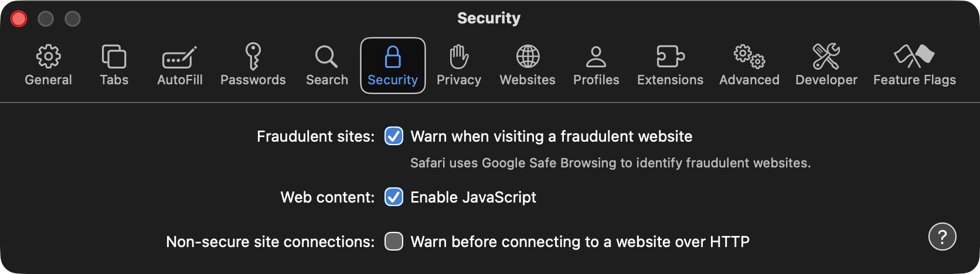Image resolution: width=980 pixels, height=274 pixels.
Task: Open the Advanced gears icon
Action: 749,57
